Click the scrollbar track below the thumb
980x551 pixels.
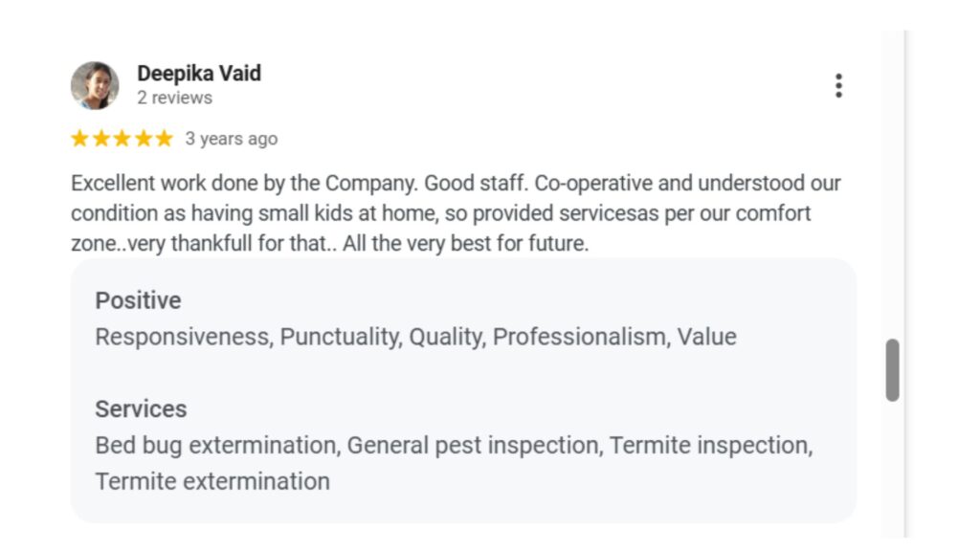tap(892, 469)
